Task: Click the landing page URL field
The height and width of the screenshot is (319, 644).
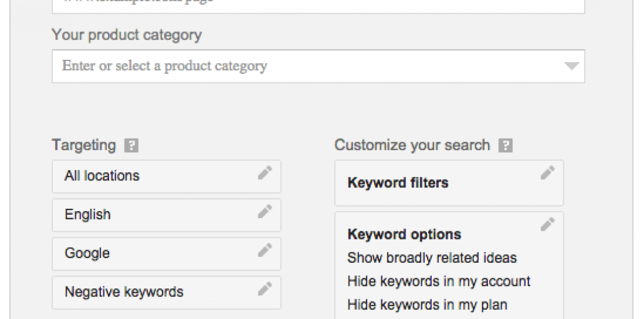Action: [x=318, y=6]
